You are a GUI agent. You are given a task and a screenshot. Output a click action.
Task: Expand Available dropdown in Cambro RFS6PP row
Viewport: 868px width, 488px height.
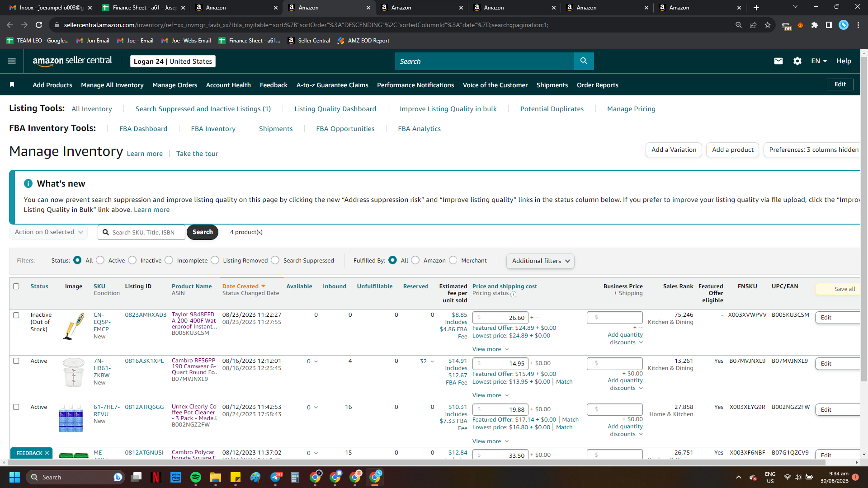(316, 361)
